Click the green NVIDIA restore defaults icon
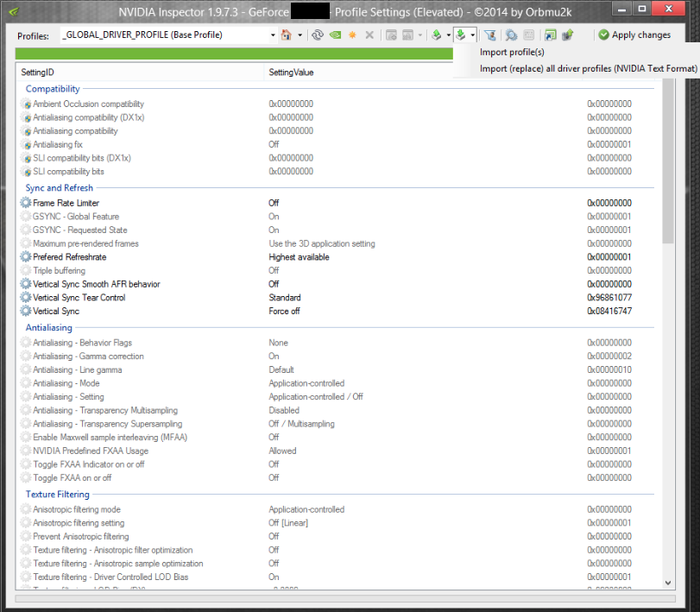The height and width of the screenshot is (612, 700). (x=335, y=35)
